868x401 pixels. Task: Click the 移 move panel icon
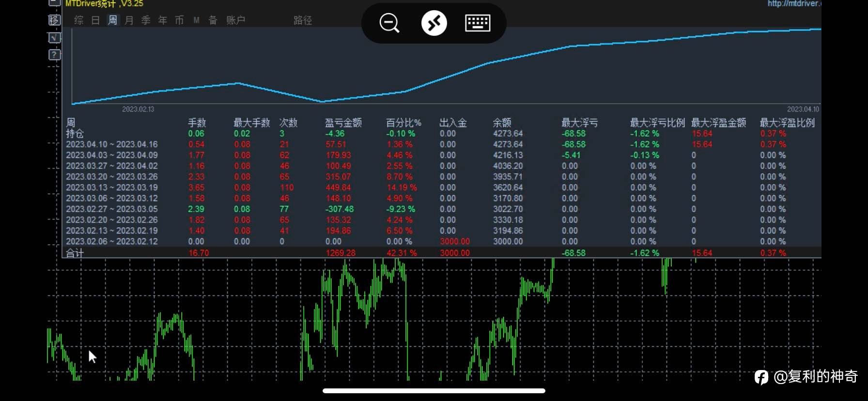(55, 20)
